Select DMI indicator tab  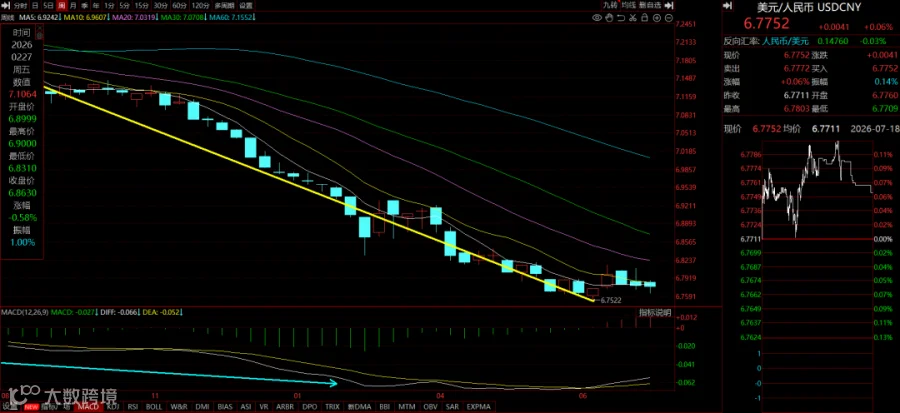(x=202, y=407)
